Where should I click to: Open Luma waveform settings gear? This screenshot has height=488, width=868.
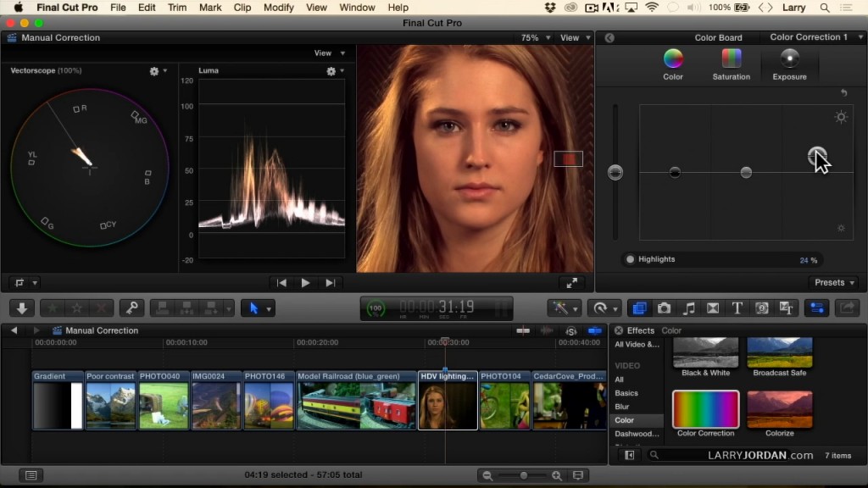point(331,71)
